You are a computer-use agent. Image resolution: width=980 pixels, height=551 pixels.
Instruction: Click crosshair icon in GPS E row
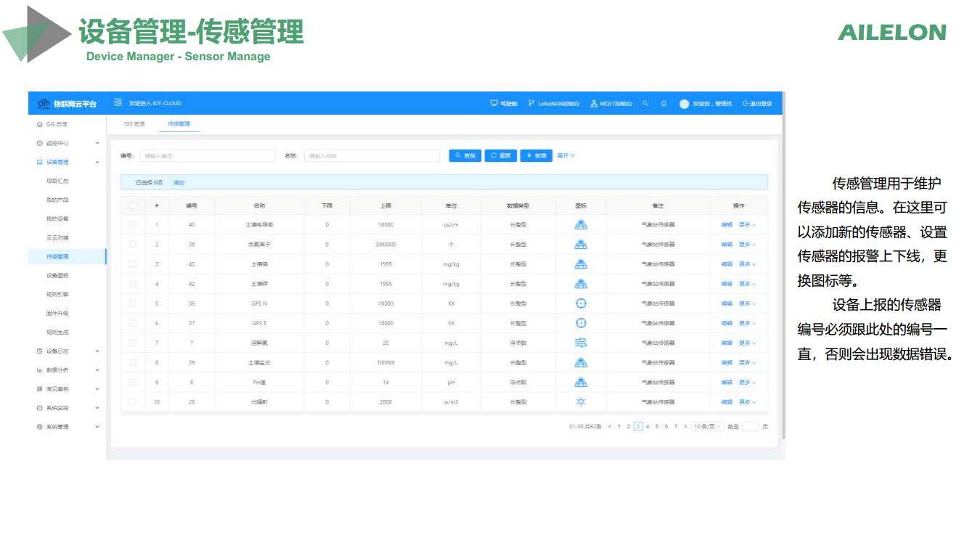(581, 323)
